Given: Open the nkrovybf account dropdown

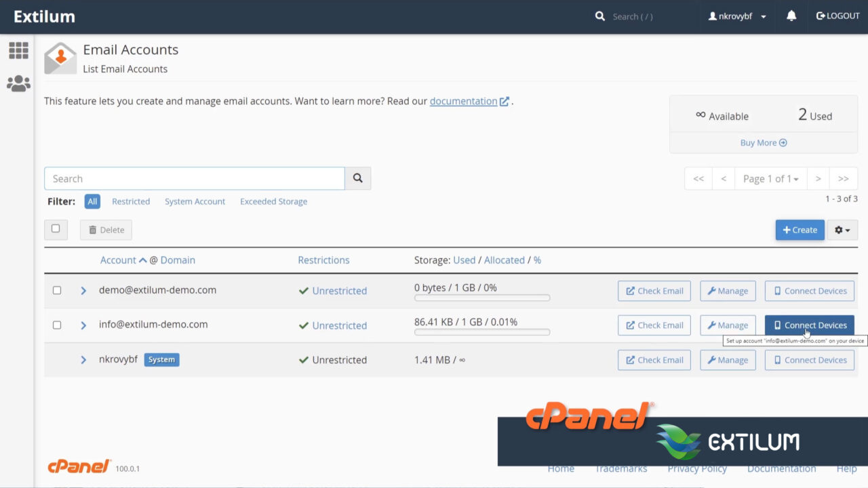Looking at the screenshot, I should coord(737,17).
